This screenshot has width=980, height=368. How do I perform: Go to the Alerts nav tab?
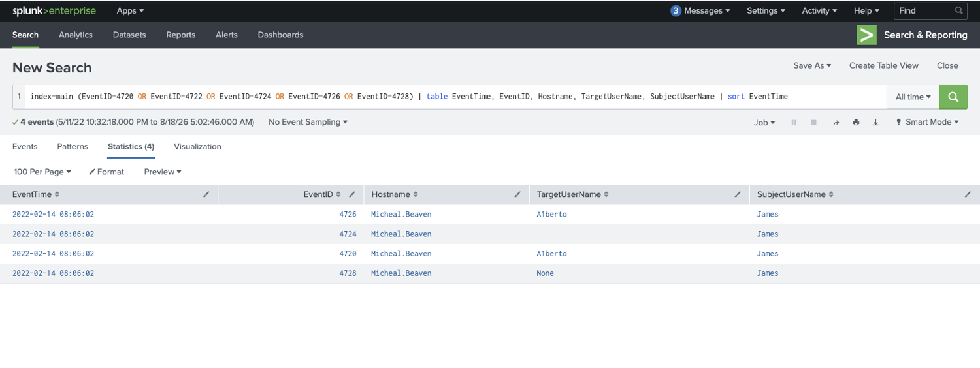[227, 35]
